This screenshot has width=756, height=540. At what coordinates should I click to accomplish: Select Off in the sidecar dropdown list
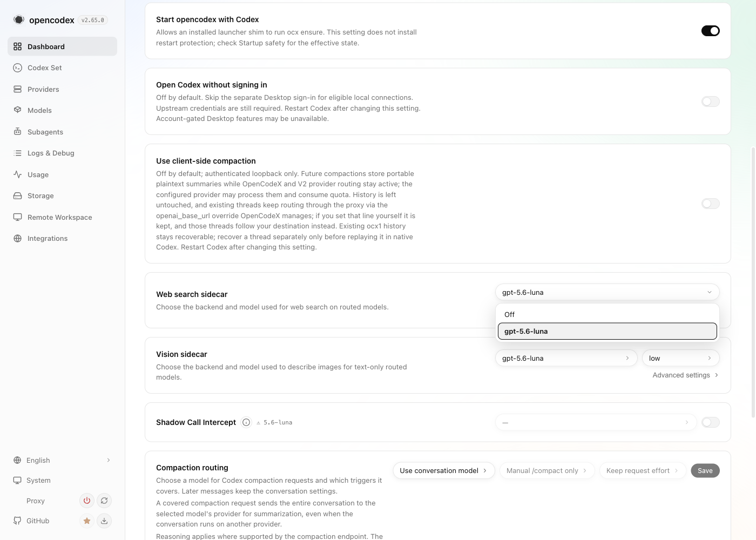point(607,314)
